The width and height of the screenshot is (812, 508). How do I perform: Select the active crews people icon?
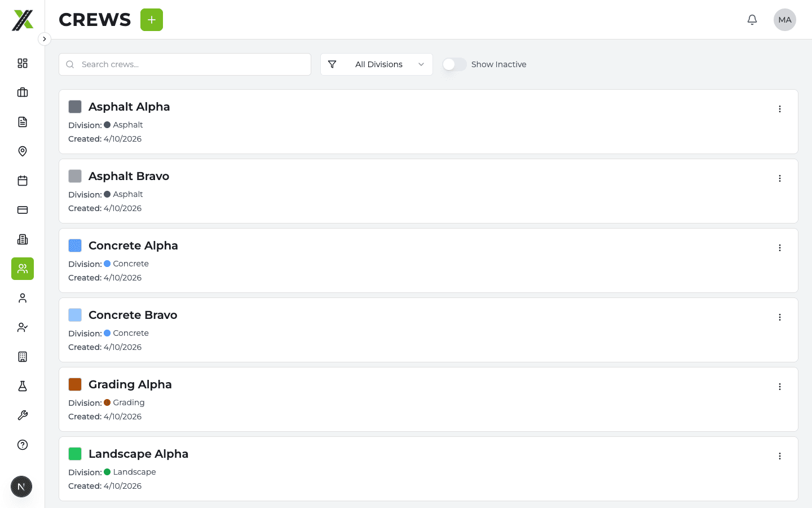point(23,269)
